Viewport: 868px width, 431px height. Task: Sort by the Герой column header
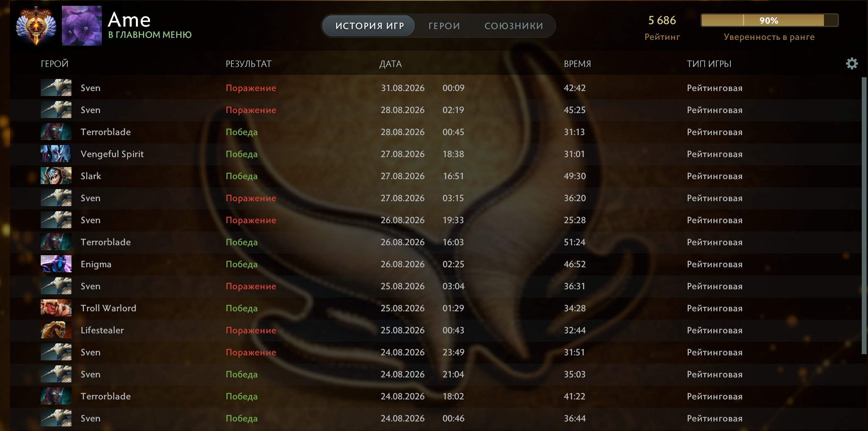click(x=54, y=64)
